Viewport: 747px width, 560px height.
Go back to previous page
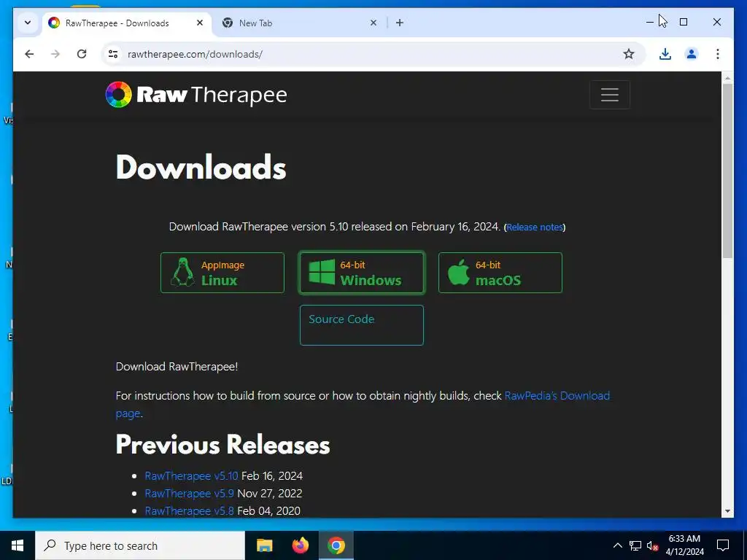tap(29, 54)
